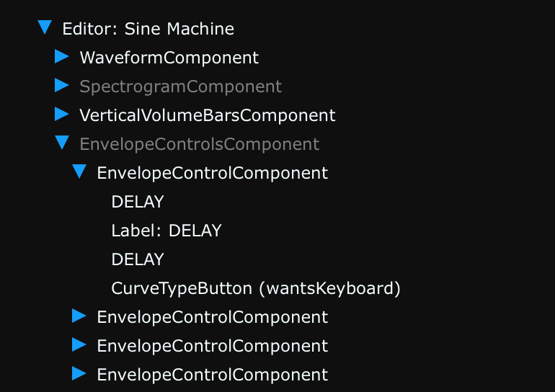
Task: Expand the last EnvelopeControlComponent arrow
Action: pyautogui.click(x=79, y=373)
